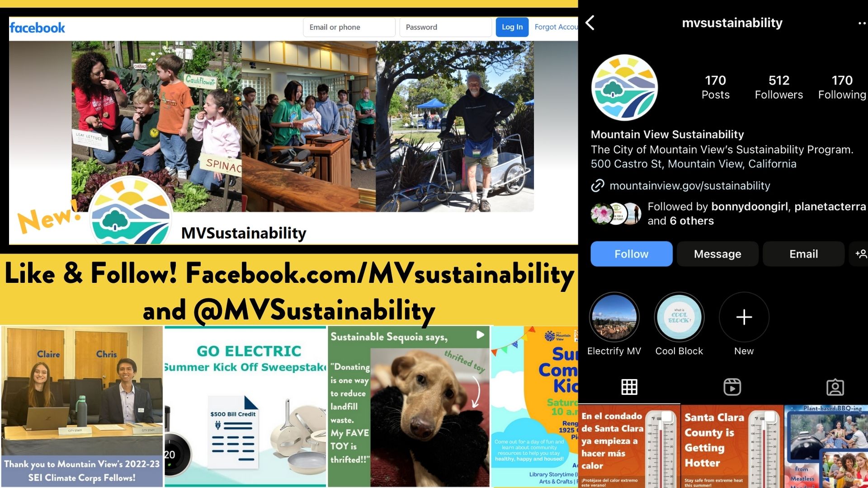The height and width of the screenshot is (488, 868).
Task: Open the Forgot Account link
Action: [x=556, y=27]
